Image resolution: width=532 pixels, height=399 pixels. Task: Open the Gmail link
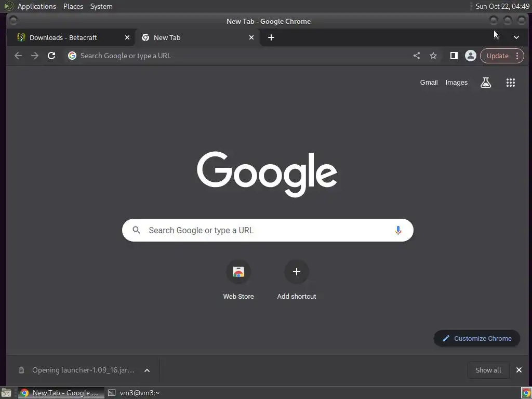coord(429,83)
